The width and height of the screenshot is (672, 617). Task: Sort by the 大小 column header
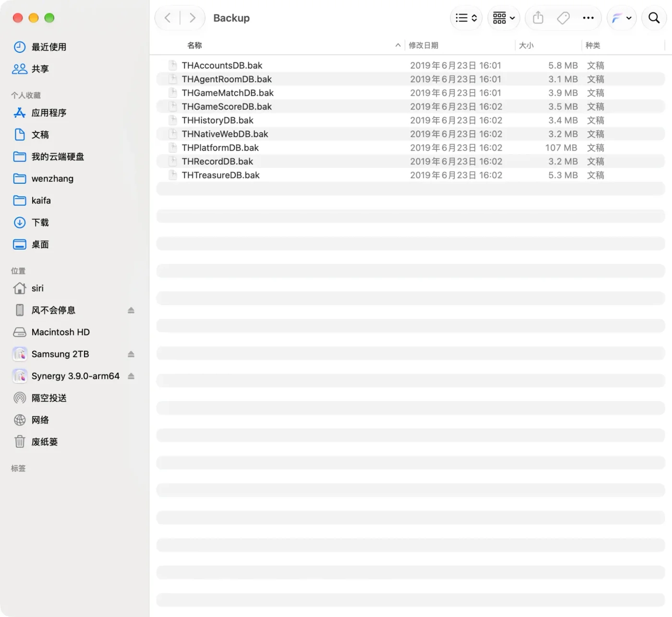click(x=526, y=45)
